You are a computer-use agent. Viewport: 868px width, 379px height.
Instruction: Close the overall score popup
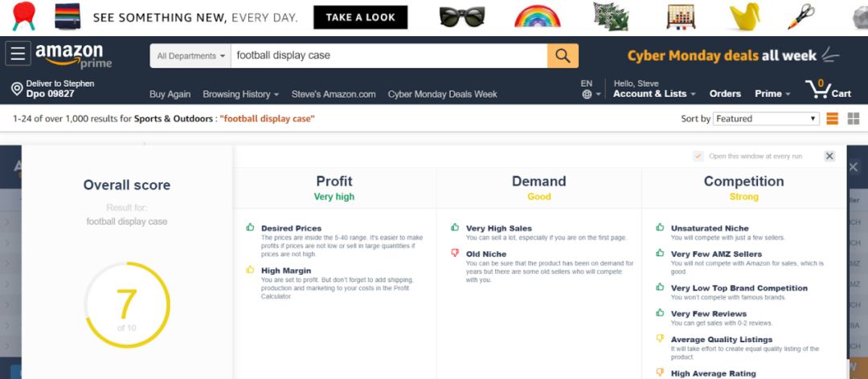coord(829,156)
